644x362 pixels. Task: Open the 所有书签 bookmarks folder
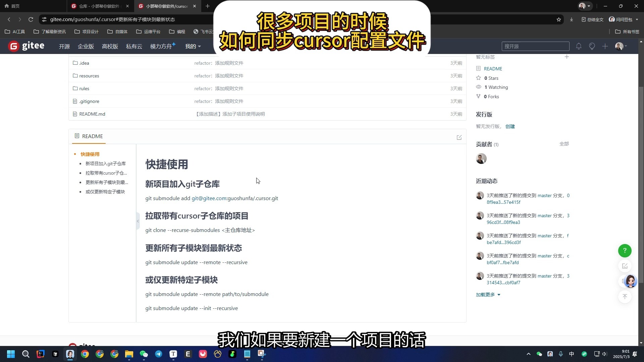pyautogui.click(x=627, y=32)
